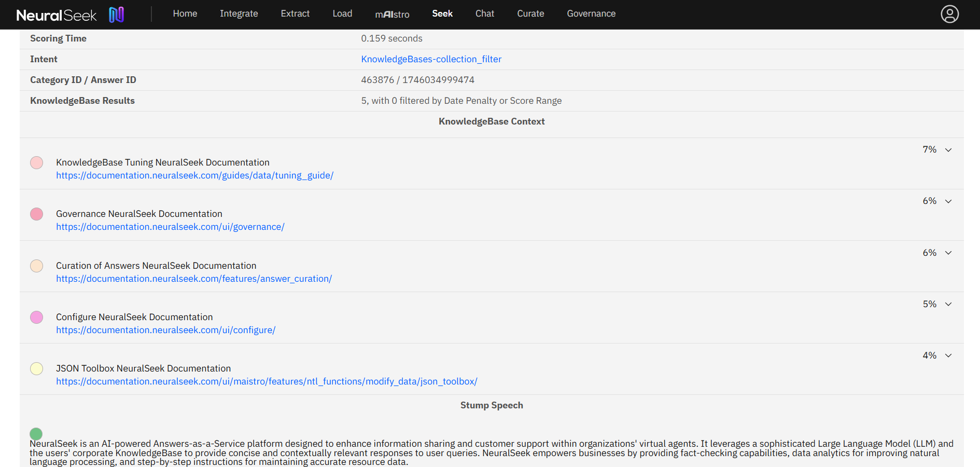Open the Integrate tab
The width and height of the screenshot is (980, 467).
coord(239,13)
